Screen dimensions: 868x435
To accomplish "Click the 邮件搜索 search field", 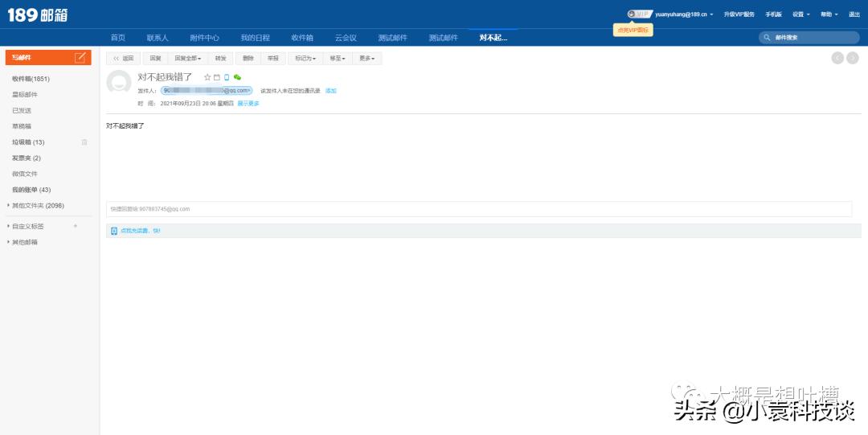I will pyautogui.click(x=809, y=38).
